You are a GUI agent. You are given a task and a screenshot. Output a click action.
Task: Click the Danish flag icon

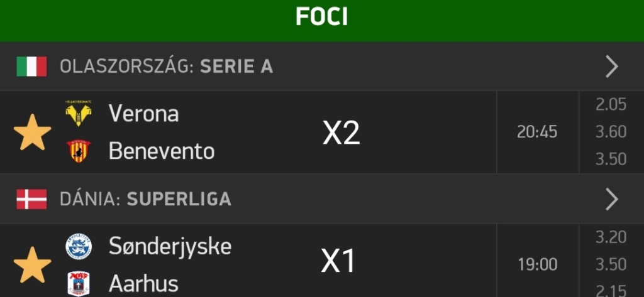[31, 199]
